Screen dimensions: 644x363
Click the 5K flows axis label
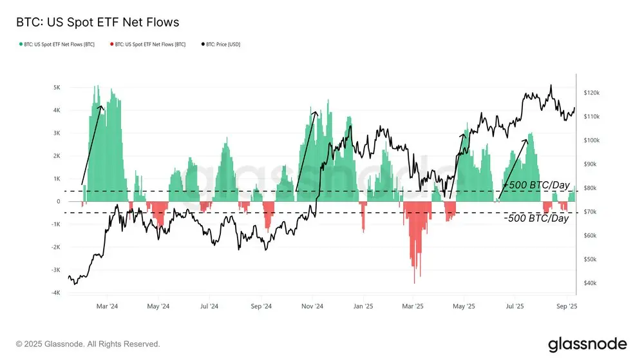(x=57, y=88)
